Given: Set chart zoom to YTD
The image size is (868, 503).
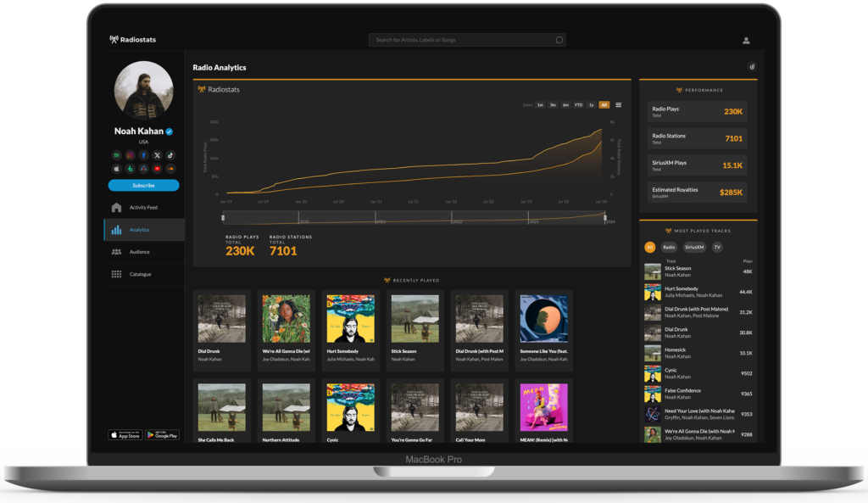Looking at the screenshot, I should coord(578,105).
